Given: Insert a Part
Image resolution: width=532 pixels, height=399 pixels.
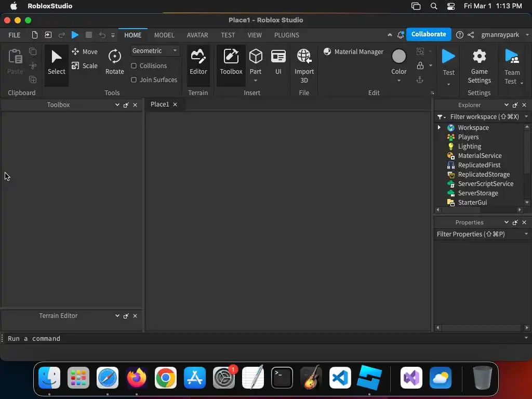Looking at the screenshot, I should 256,61.
